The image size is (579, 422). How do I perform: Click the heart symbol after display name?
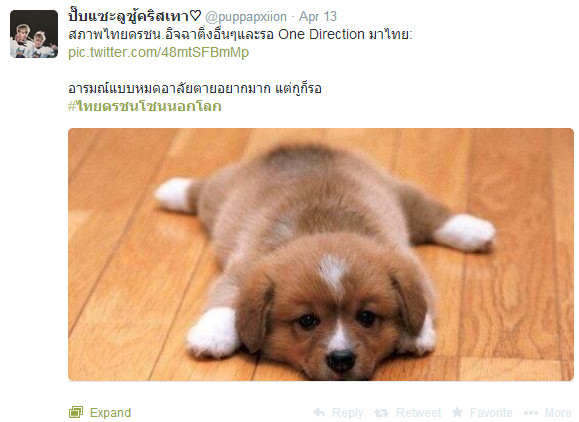(195, 16)
